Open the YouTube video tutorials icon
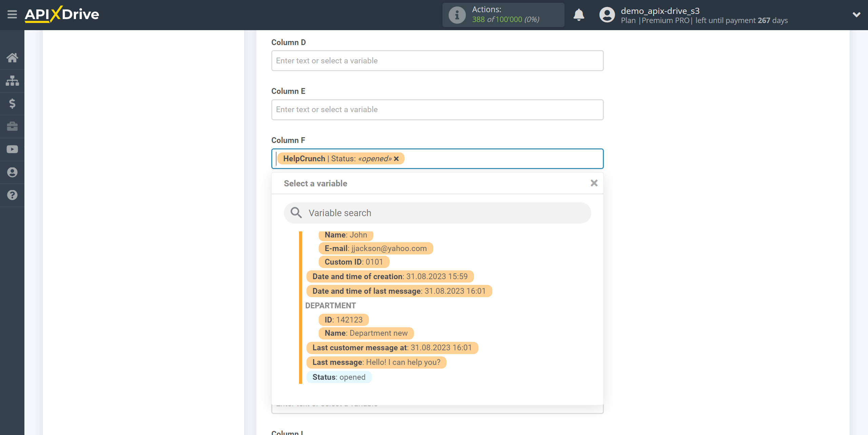Viewport: 868px width, 435px height. pos(12,149)
